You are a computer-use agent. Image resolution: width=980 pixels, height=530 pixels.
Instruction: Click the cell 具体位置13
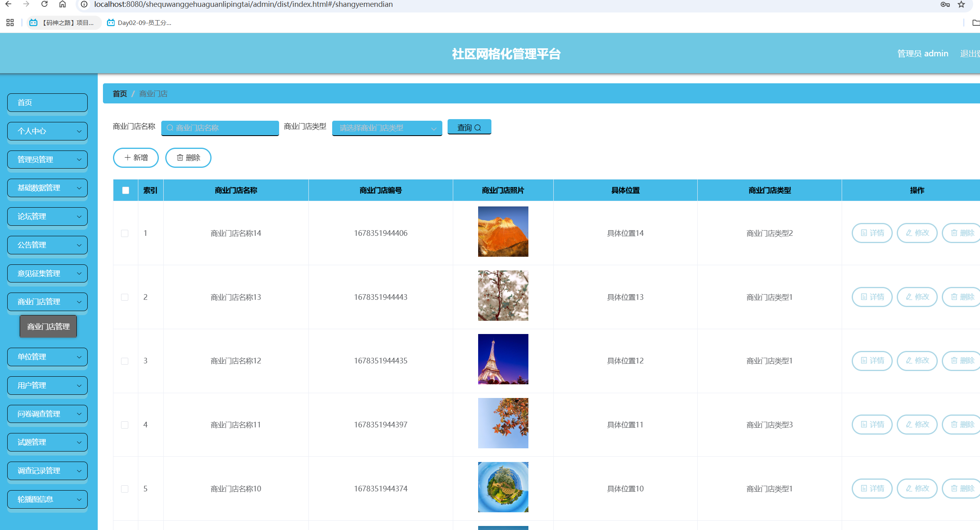click(625, 297)
